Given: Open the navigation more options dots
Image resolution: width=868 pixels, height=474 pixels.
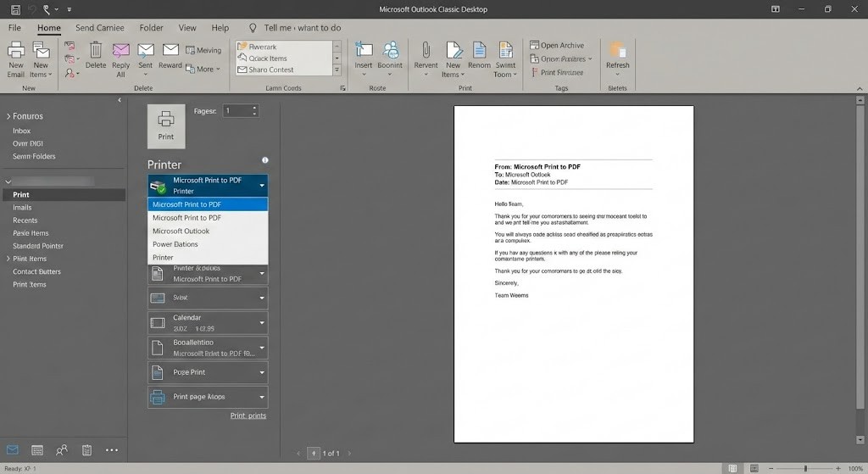Looking at the screenshot, I should click(111, 450).
